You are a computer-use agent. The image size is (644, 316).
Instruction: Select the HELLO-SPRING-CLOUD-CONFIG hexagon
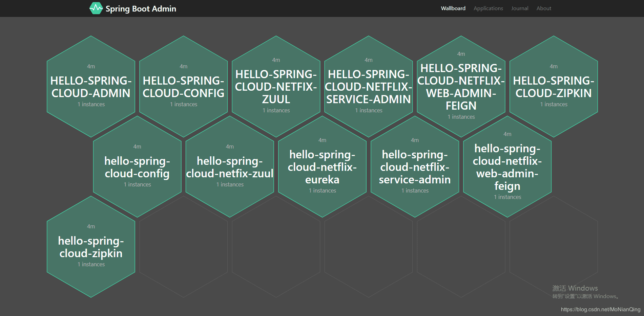pyautogui.click(x=183, y=85)
